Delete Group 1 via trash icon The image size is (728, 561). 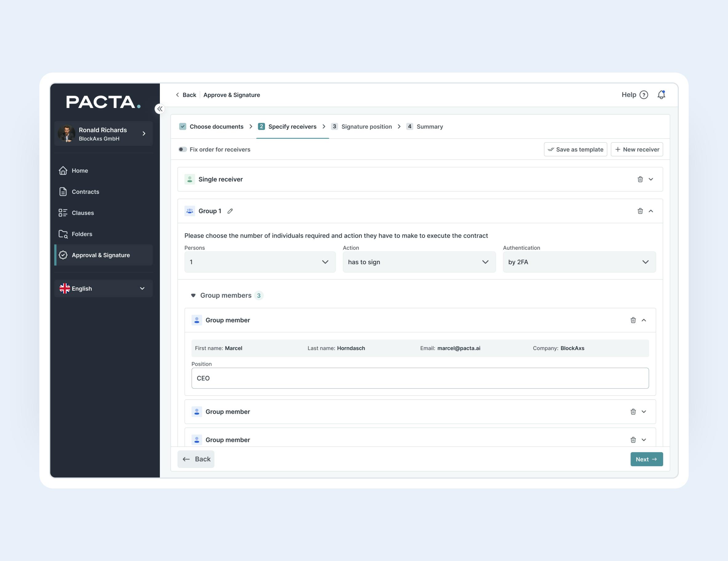click(640, 211)
